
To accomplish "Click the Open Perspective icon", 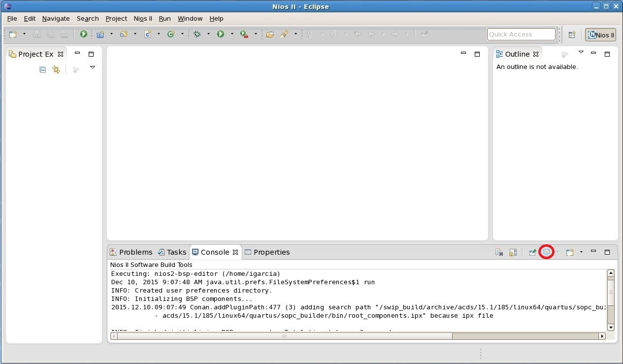I will 572,34.
